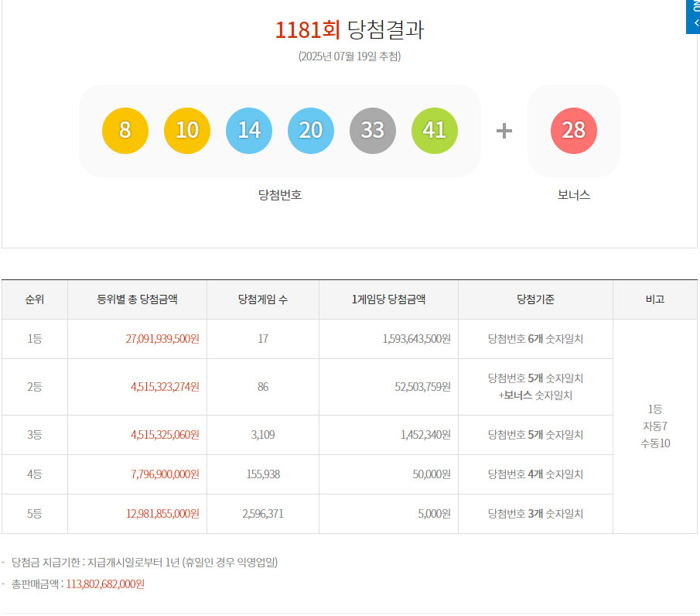This screenshot has height=616, width=700.
Task: Select the blue number 14 ball
Action: click(248, 131)
